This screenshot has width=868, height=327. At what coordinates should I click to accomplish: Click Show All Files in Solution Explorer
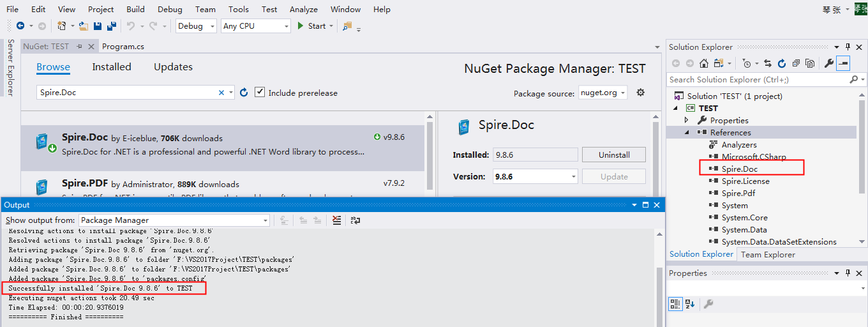(810, 63)
